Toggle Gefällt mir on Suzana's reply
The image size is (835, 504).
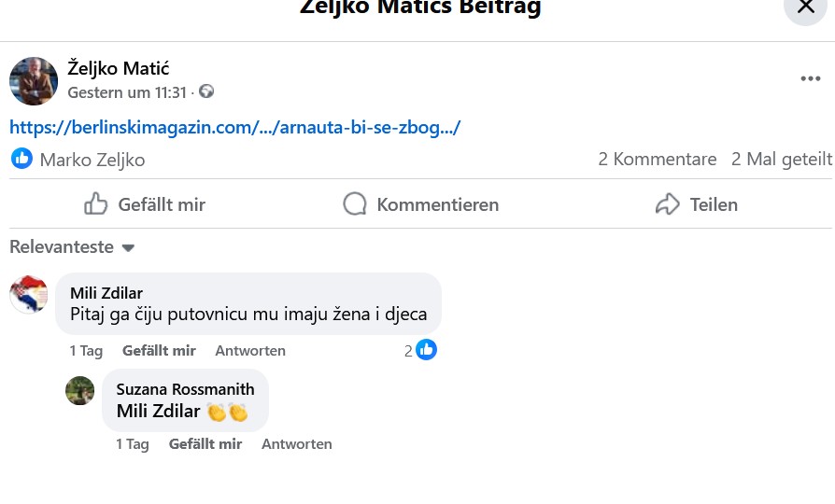[x=205, y=444]
